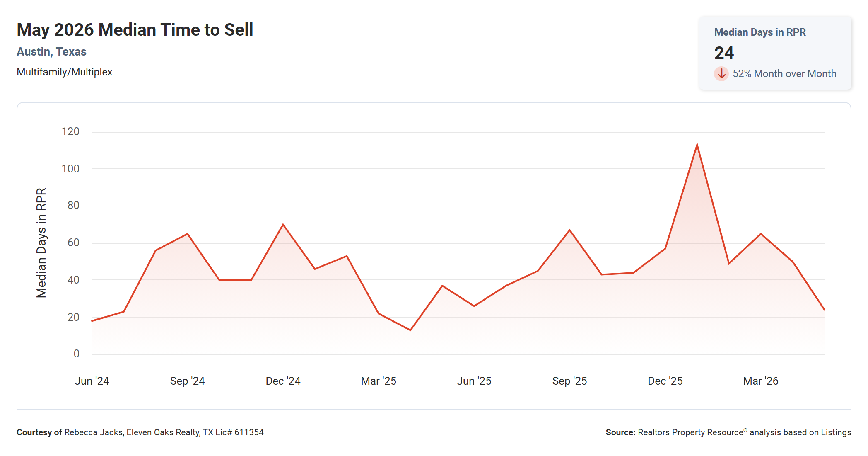Click the x-axis label Jun '24
The image size is (868, 456).
click(92, 381)
